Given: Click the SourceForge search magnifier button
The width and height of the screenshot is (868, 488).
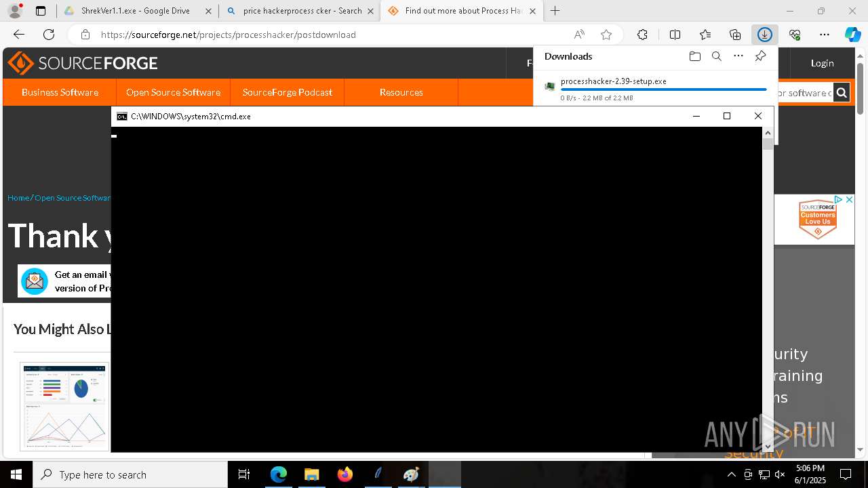Looking at the screenshot, I should [842, 93].
